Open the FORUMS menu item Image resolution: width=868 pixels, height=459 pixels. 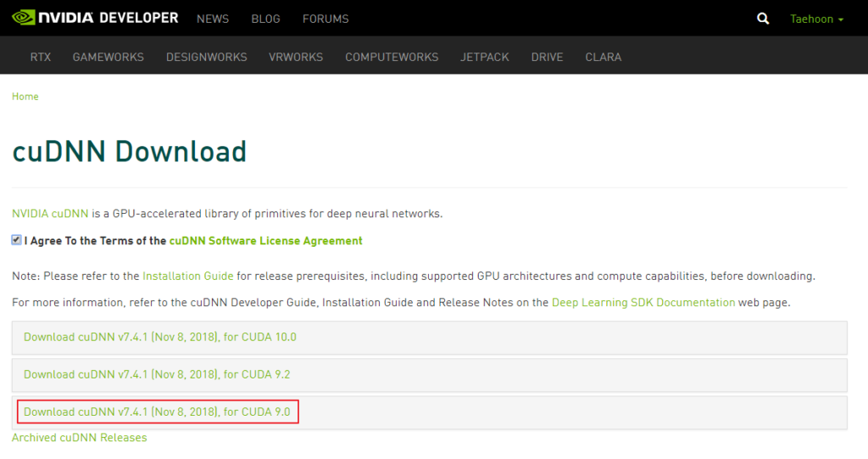[x=325, y=19]
